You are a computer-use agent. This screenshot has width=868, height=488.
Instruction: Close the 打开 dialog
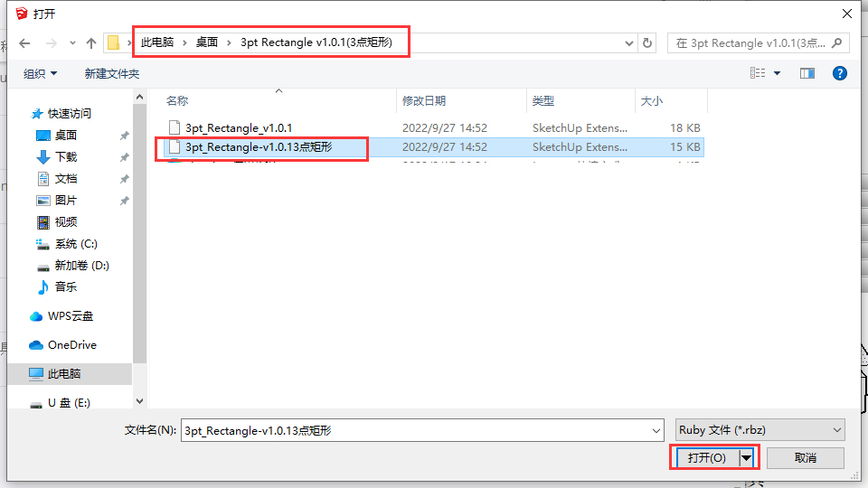tap(847, 14)
